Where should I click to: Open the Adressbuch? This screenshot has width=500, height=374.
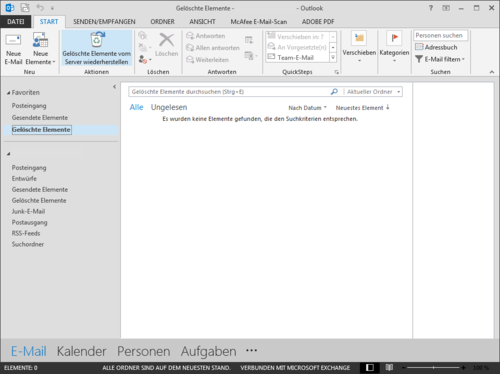pos(436,47)
